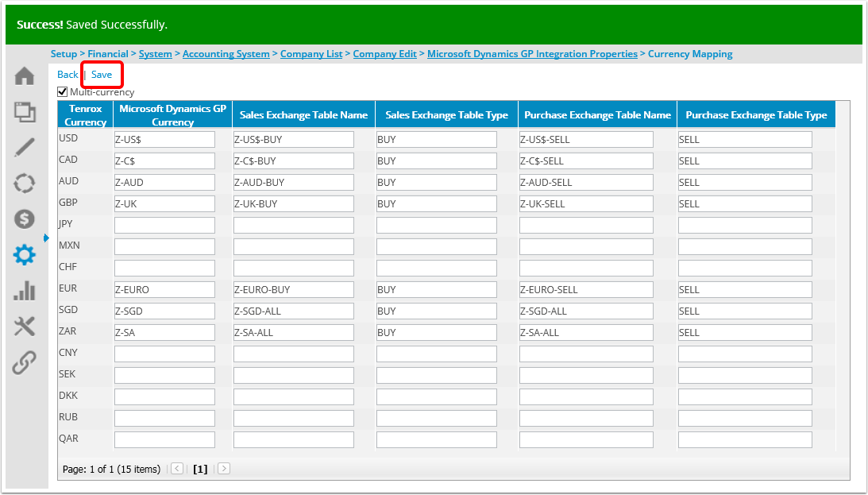Click empty SEK Sales Exchange Table Name field
This screenshot has height=495, width=868.
(293, 375)
